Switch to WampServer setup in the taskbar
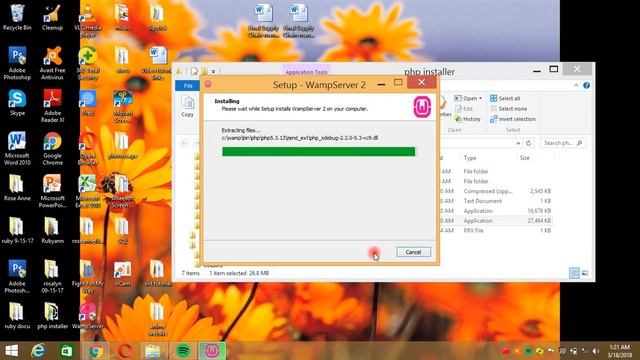The width and height of the screenshot is (640, 360). [x=212, y=351]
